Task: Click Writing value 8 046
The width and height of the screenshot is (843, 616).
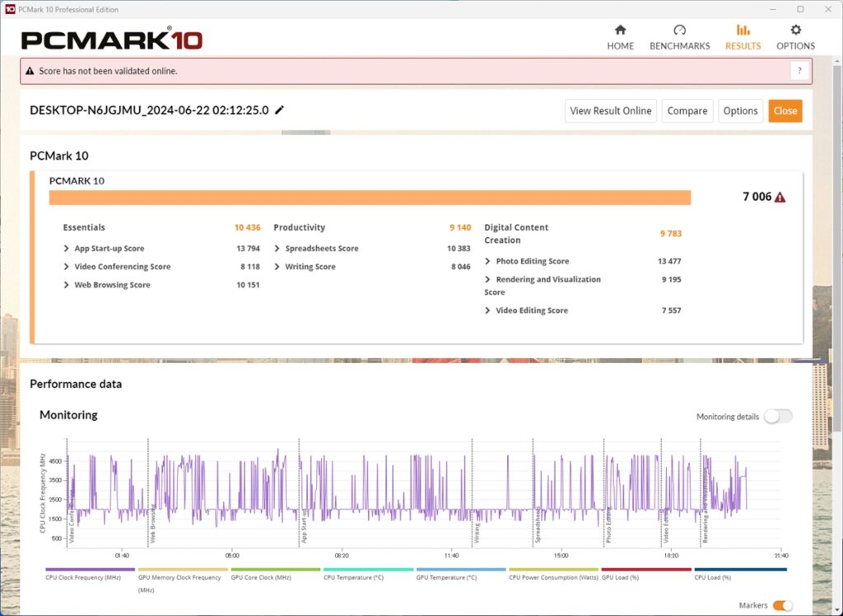Action: [x=461, y=267]
